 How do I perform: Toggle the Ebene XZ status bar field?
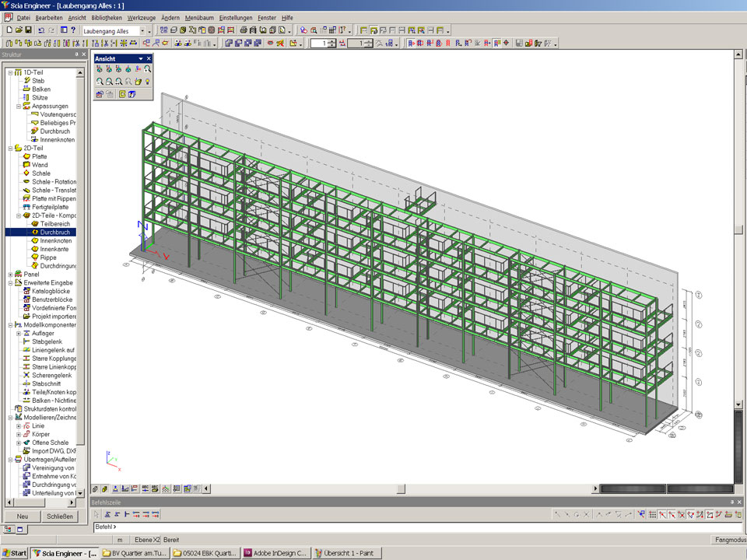pos(146,540)
